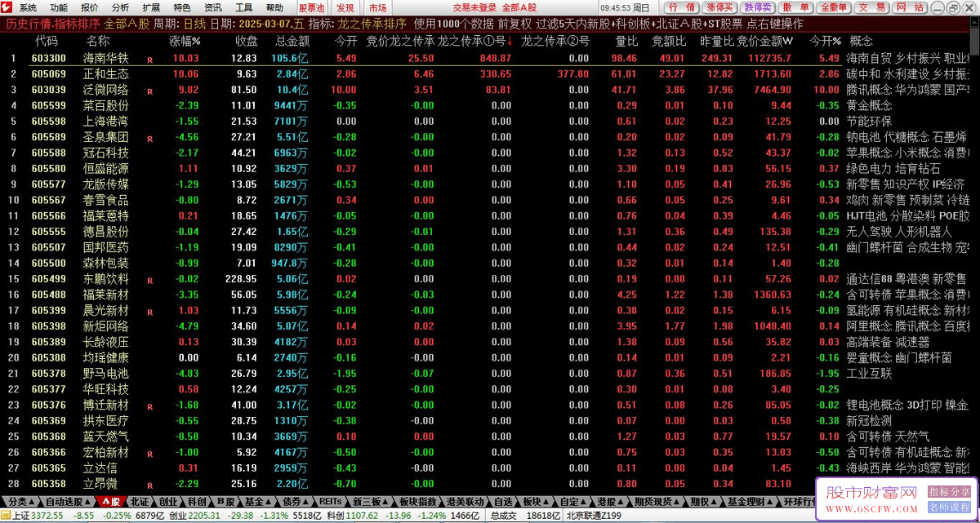This screenshot has width=980, height=523.
Task: Click the R marker on 圣泉集团 row
Action: (x=149, y=139)
